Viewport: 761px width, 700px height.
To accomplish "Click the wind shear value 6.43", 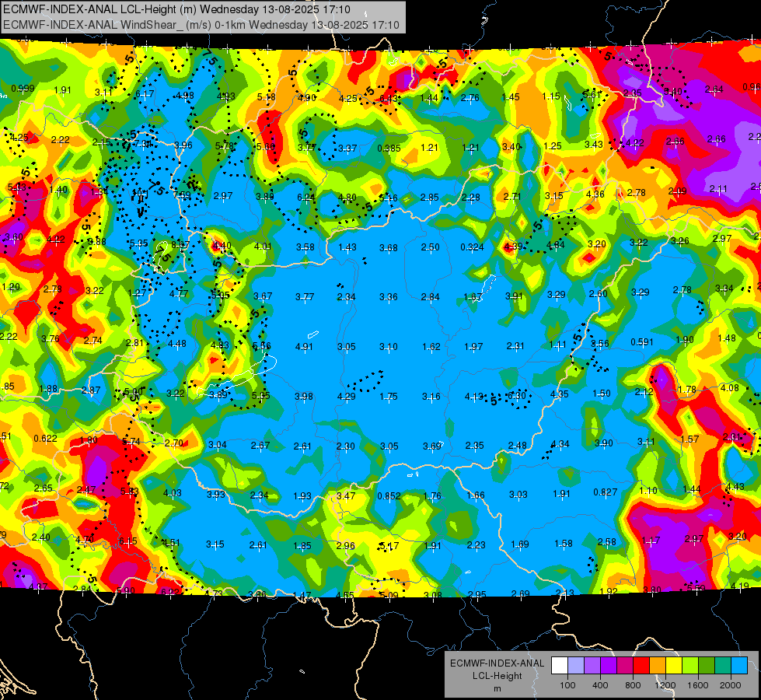I will (389, 99).
